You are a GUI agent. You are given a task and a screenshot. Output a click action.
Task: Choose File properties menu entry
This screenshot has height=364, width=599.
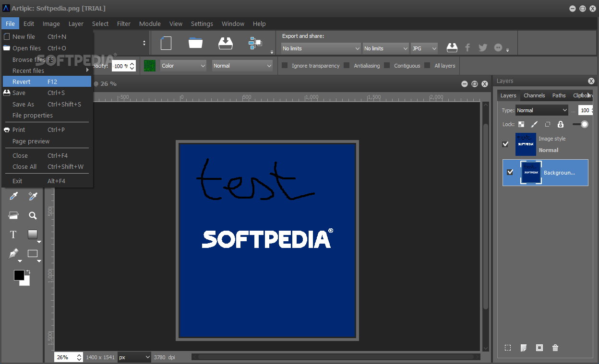tap(47, 115)
